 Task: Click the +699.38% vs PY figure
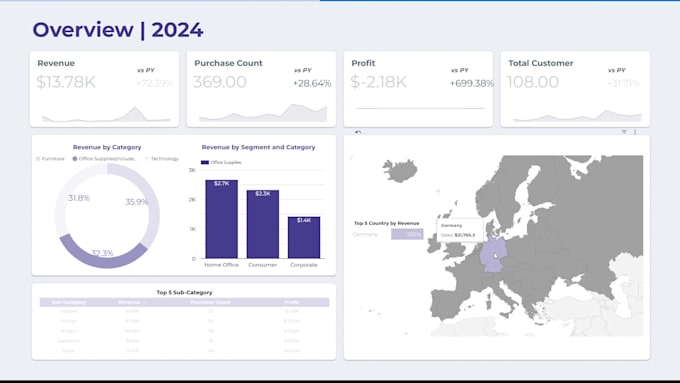point(472,83)
